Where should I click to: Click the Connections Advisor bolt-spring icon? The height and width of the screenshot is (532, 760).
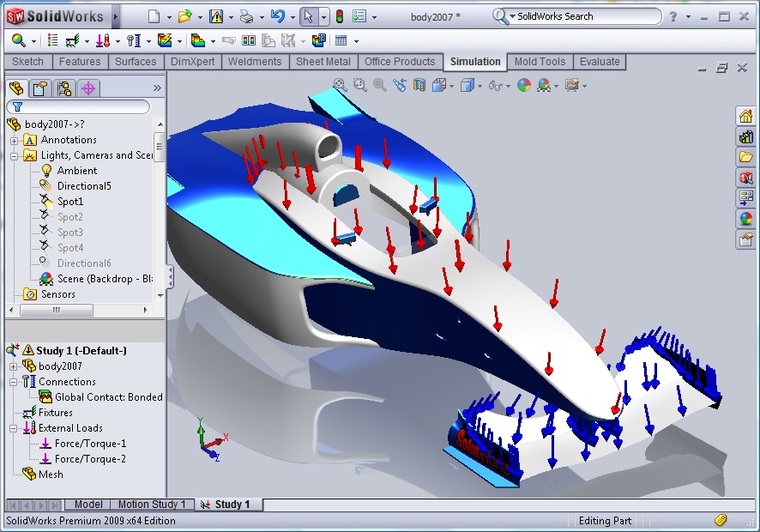133,40
